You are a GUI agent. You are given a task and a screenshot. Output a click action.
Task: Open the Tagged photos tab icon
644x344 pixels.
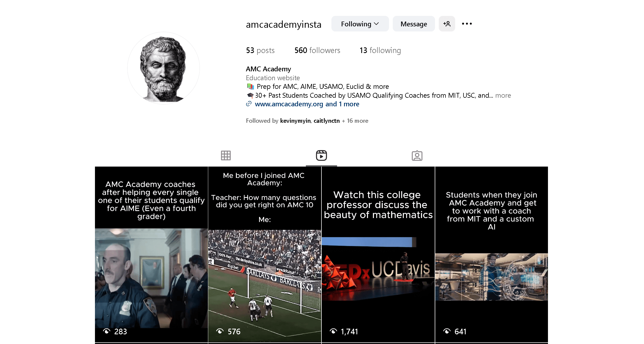click(417, 156)
